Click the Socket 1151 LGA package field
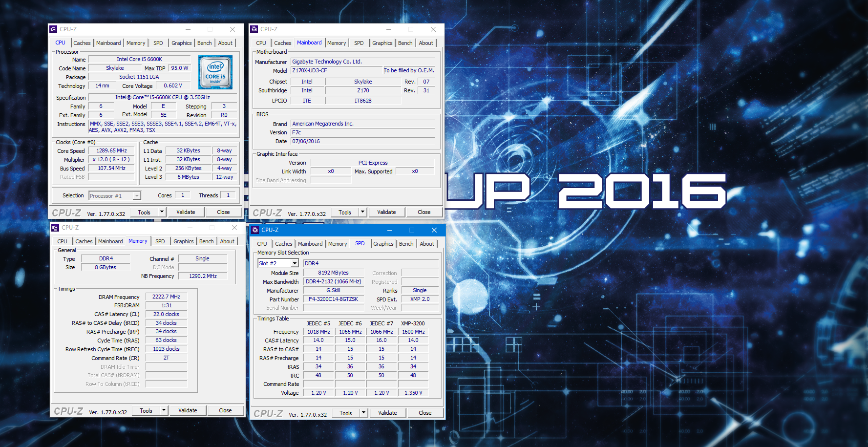 pos(139,77)
